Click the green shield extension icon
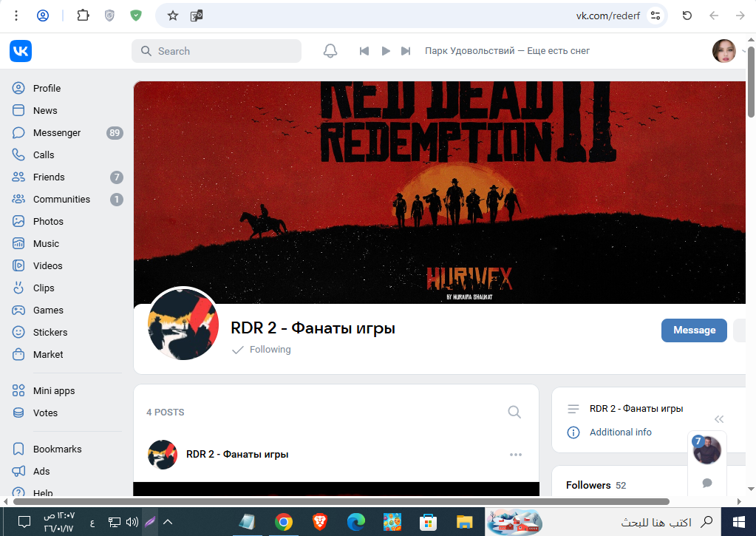This screenshot has height=536, width=756. point(136,16)
